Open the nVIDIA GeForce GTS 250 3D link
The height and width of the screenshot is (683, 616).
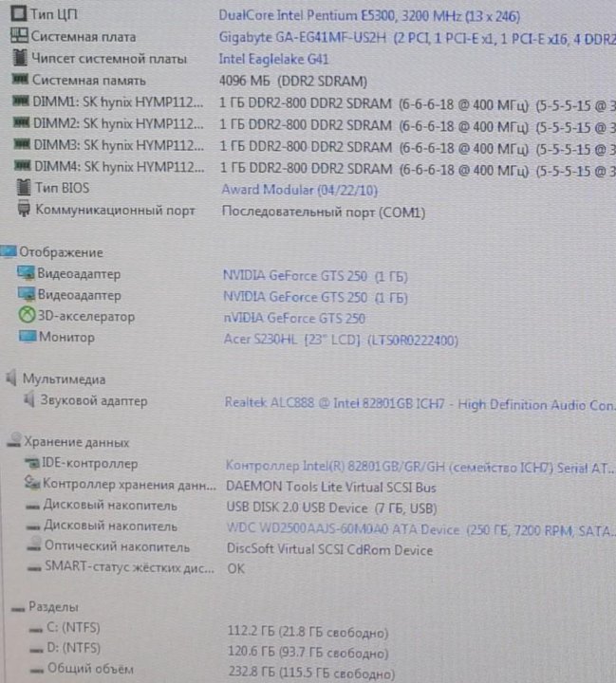tap(294, 318)
